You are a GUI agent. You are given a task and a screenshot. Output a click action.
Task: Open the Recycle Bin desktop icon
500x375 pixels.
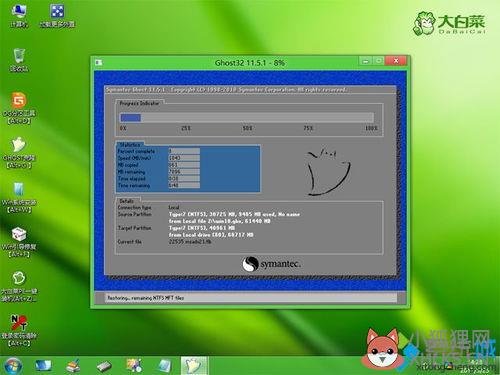coord(19,60)
